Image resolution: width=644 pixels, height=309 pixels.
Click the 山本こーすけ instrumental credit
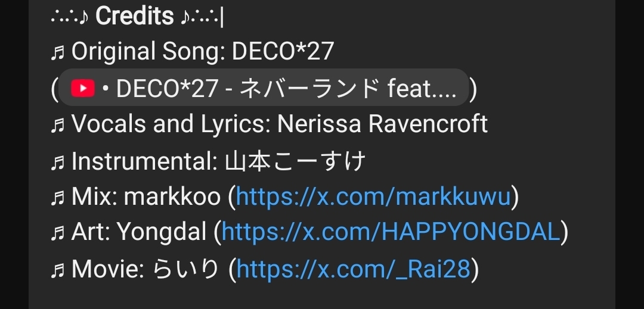295,161
